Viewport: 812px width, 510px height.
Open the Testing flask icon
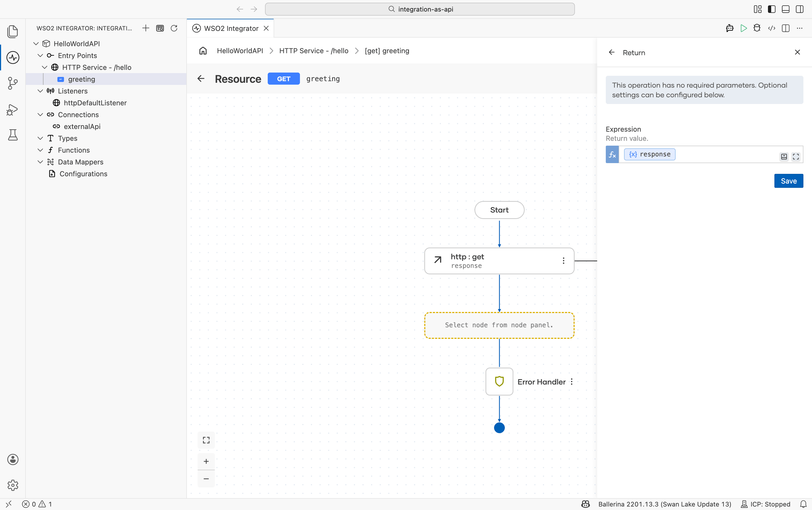[13, 135]
